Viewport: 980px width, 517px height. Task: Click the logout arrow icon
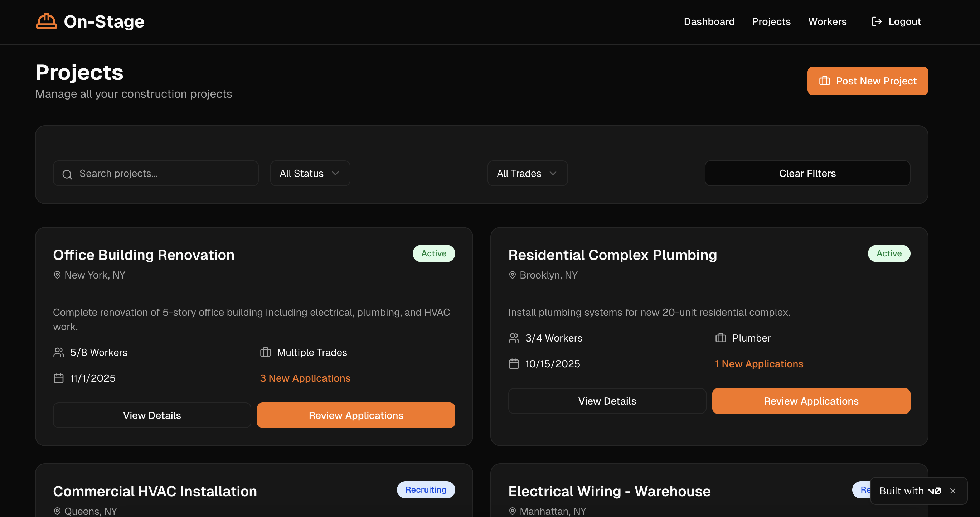pos(876,22)
